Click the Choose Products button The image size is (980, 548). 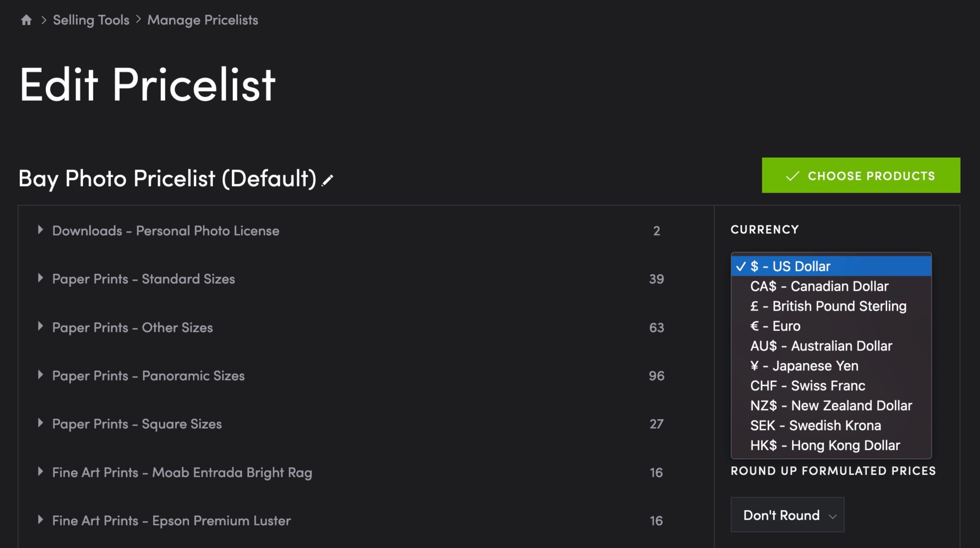861,175
